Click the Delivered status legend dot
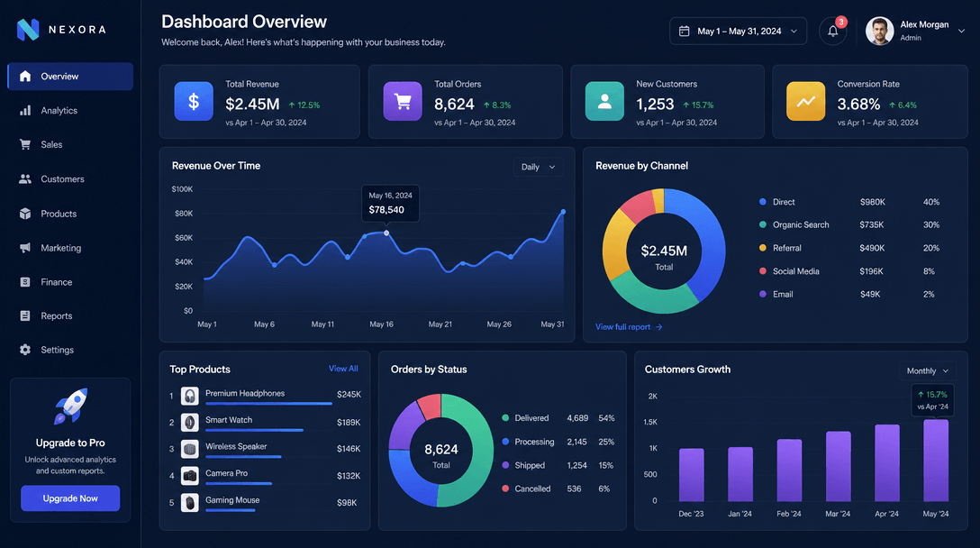980x548 pixels. tap(505, 418)
